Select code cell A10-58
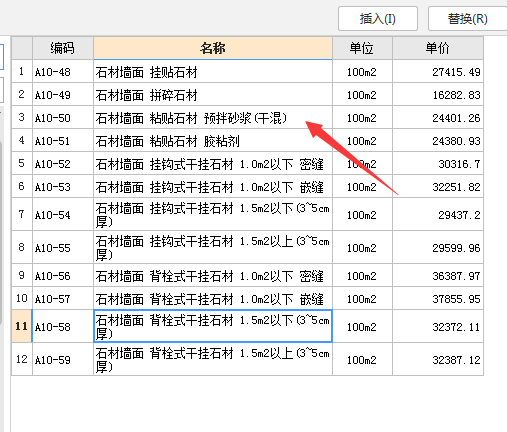Image resolution: width=507 pixels, height=432 pixels. pyautogui.click(x=63, y=327)
